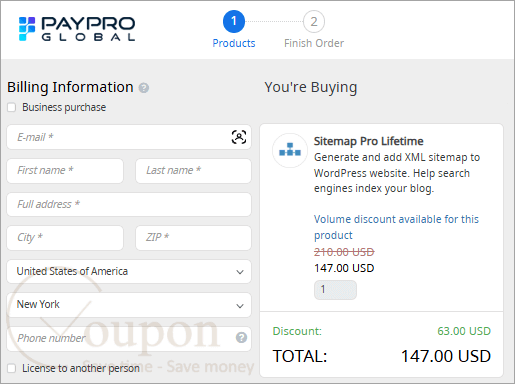515x384 pixels.
Task: Focus the City field
Action: [x=65, y=238]
